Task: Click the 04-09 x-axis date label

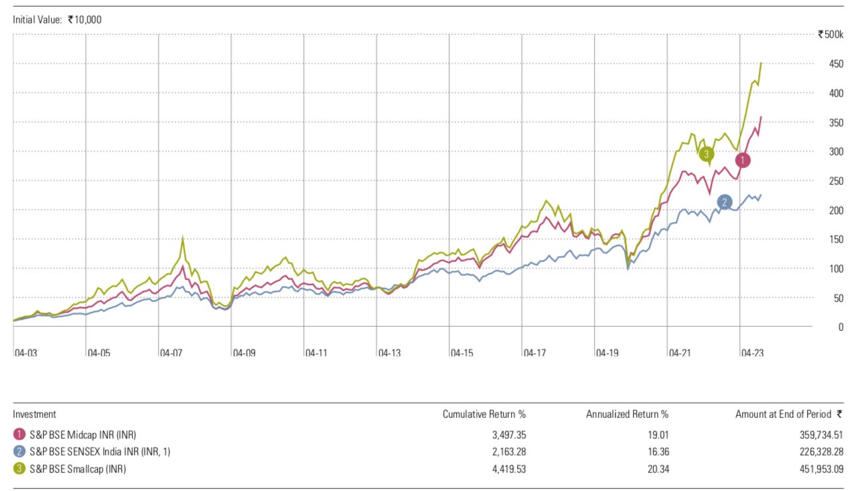Action: pyautogui.click(x=244, y=352)
